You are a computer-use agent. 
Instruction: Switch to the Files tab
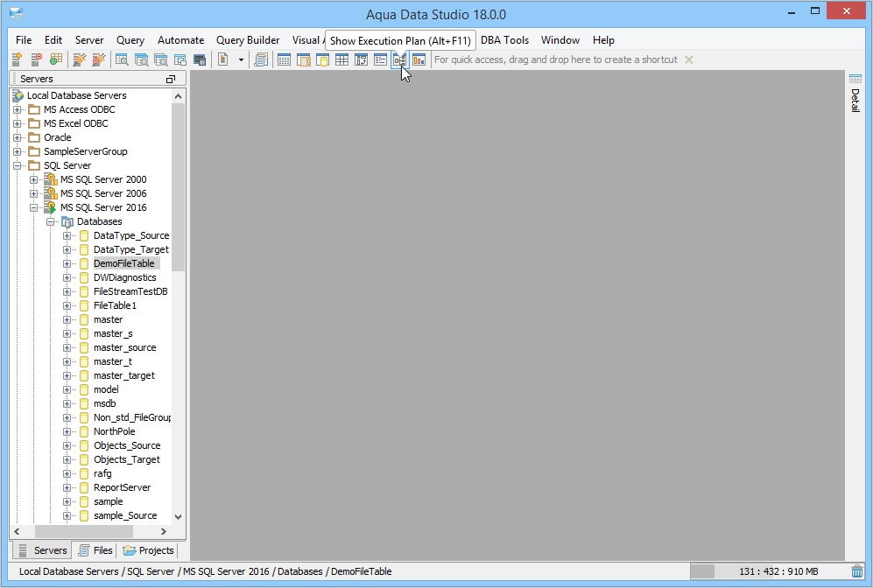point(96,550)
